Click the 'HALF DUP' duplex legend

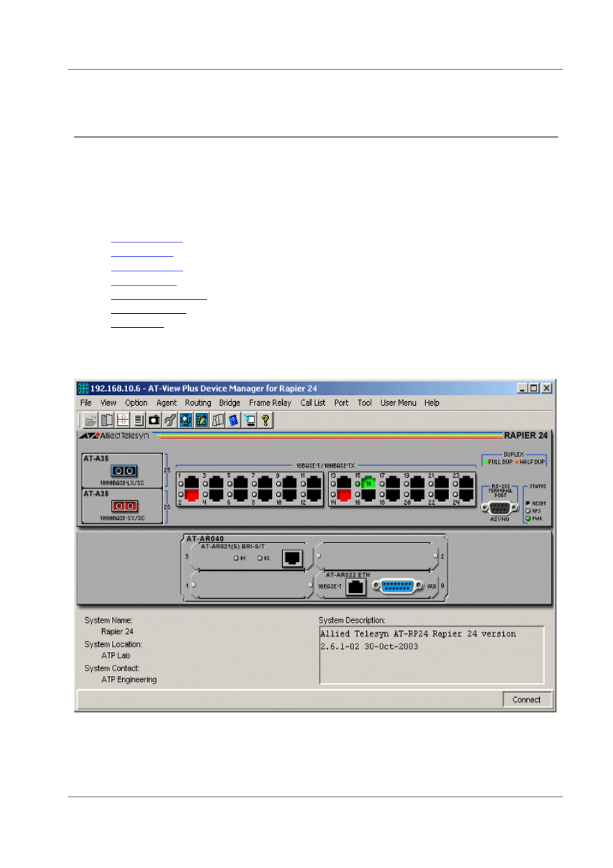click(529, 462)
